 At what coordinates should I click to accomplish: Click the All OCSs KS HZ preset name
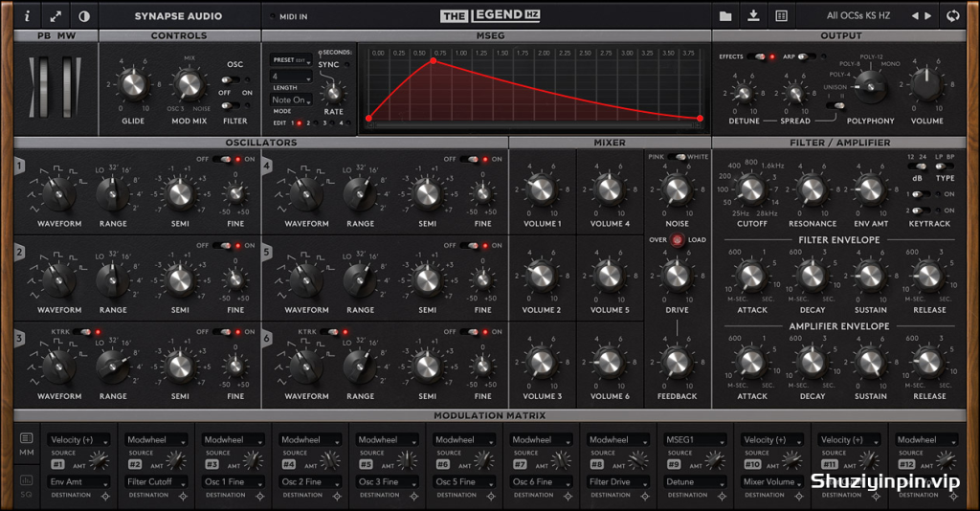tap(858, 15)
